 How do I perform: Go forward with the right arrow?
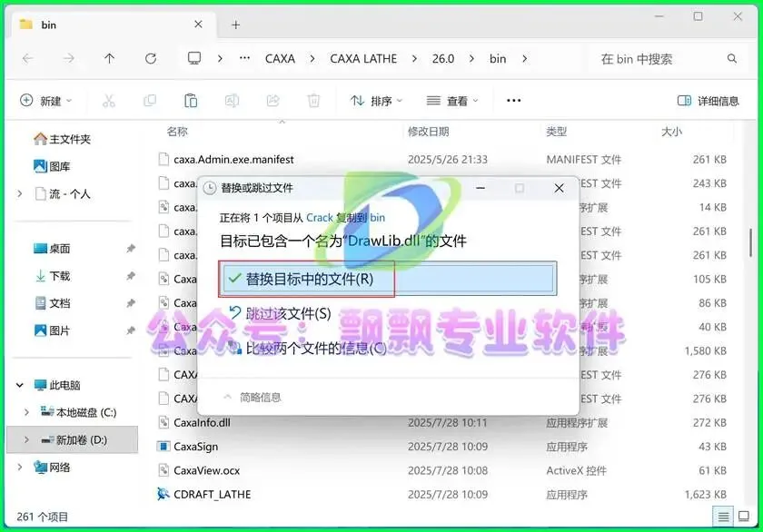(69, 59)
